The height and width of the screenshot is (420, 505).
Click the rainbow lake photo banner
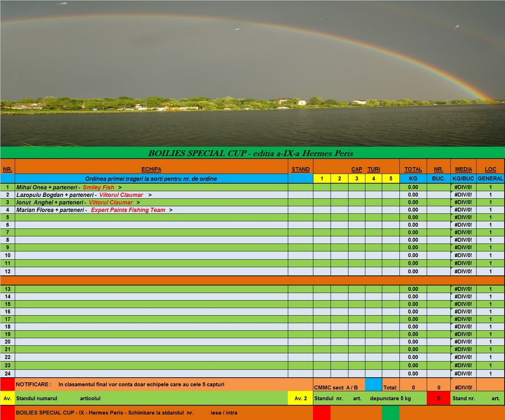252,73
